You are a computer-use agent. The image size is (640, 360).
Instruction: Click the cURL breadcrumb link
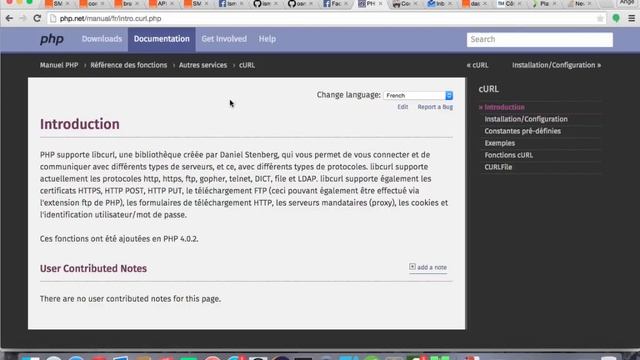coord(247,65)
